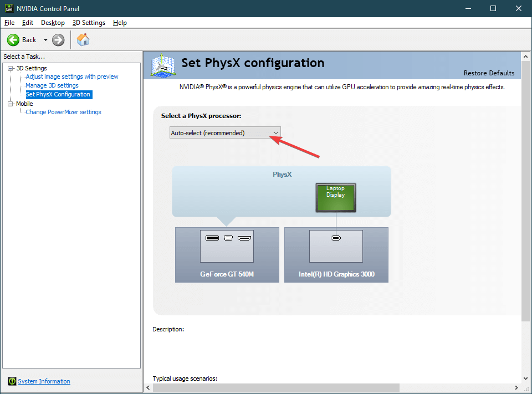Viewport: 532px width, 394px height.
Task: Click the Set PhysX configuration header icon
Action: pyautogui.click(x=163, y=65)
